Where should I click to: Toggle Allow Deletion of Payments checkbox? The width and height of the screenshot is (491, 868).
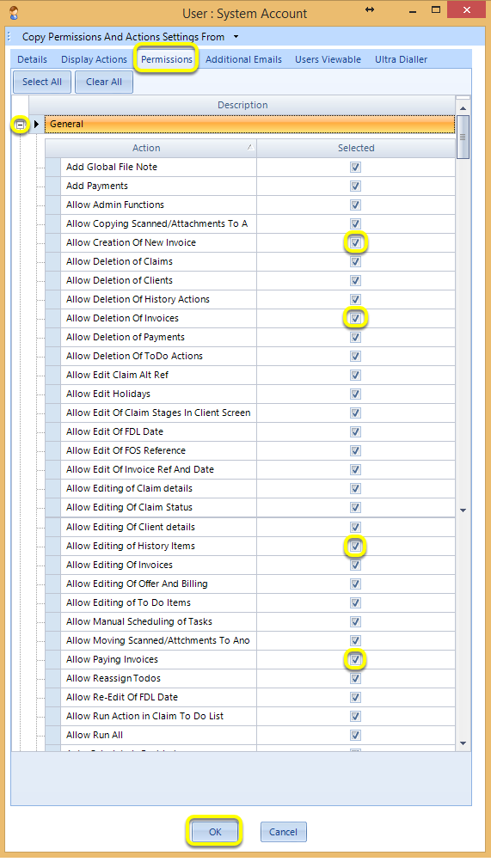(x=356, y=337)
